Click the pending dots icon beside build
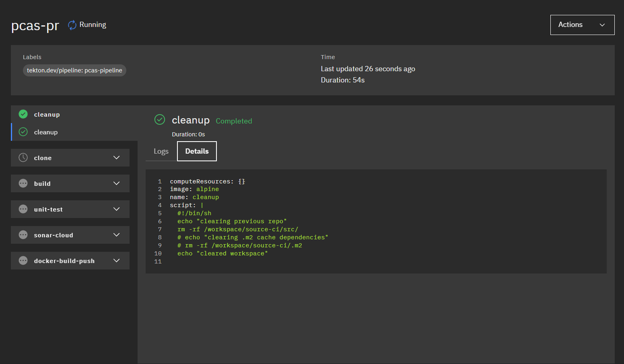Screen dimensions: 624x364 [x=23, y=183]
